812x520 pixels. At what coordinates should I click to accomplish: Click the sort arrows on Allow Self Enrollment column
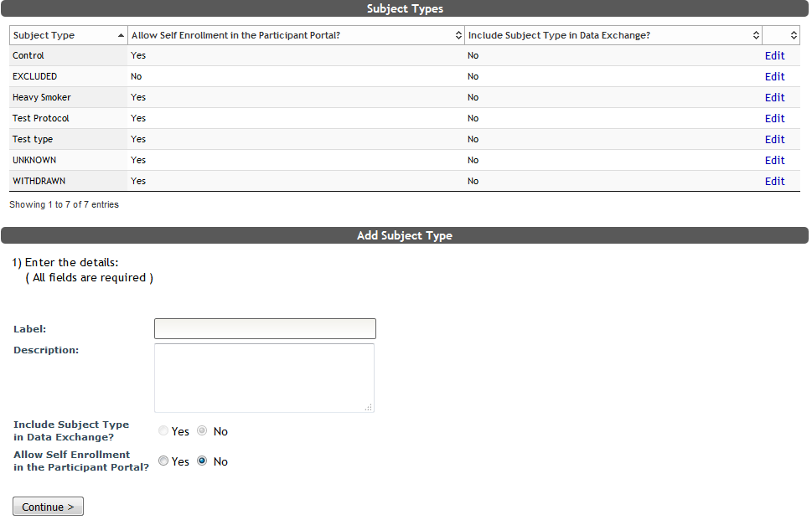point(458,34)
